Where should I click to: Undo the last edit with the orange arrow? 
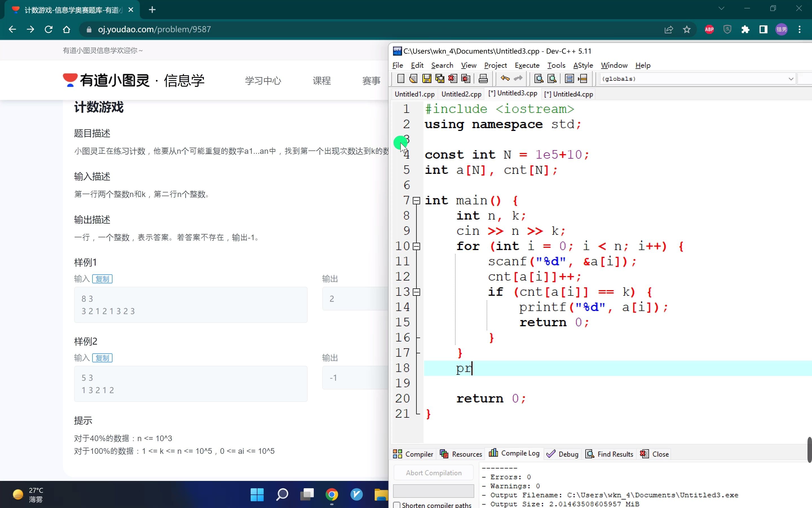click(x=505, y=79)
